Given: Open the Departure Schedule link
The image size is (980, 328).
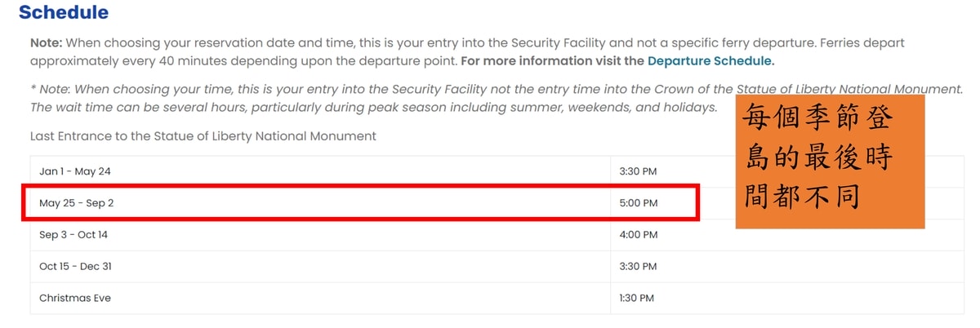Looking at the screenshot, I should tap(710, 60).
